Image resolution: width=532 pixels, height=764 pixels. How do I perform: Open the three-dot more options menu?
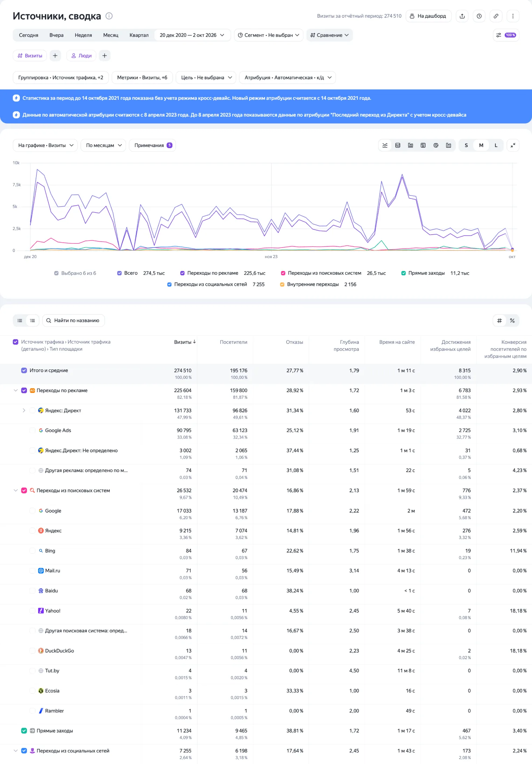point(513,16)
